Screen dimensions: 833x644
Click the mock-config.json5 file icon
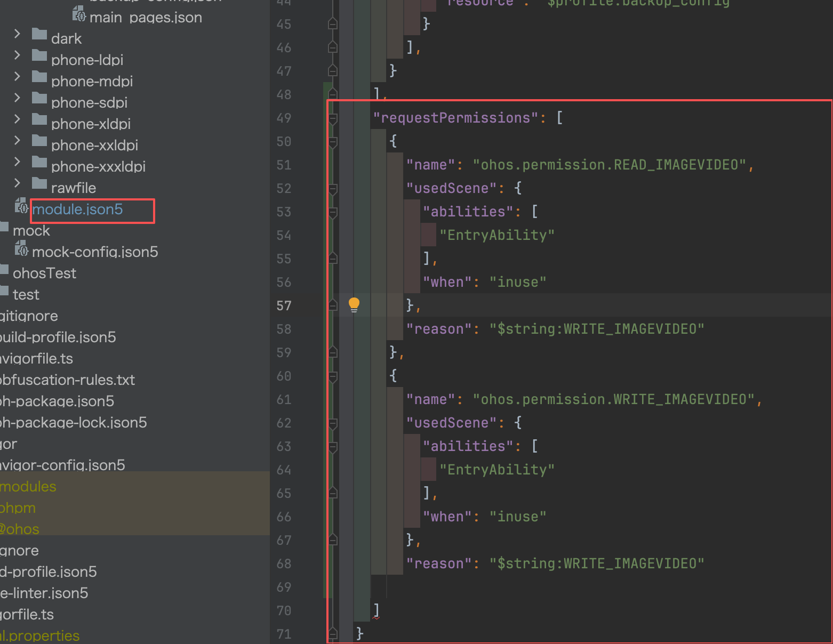pos(21,249)
